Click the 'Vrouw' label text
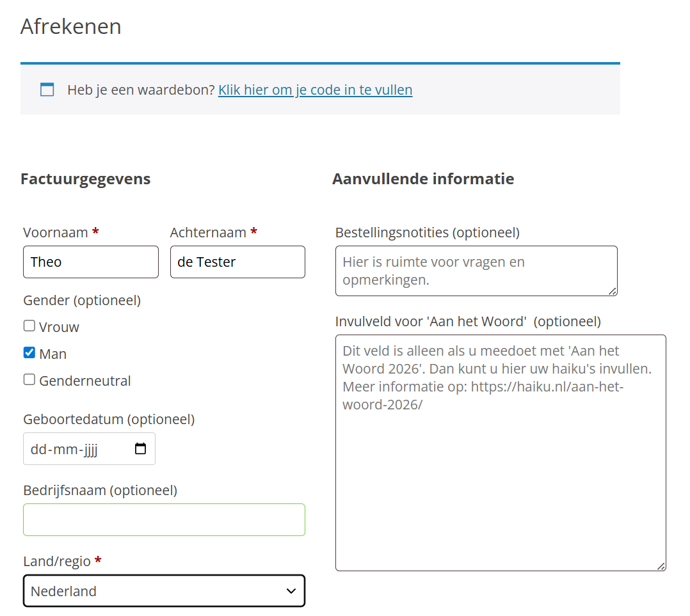 [59, 327]
